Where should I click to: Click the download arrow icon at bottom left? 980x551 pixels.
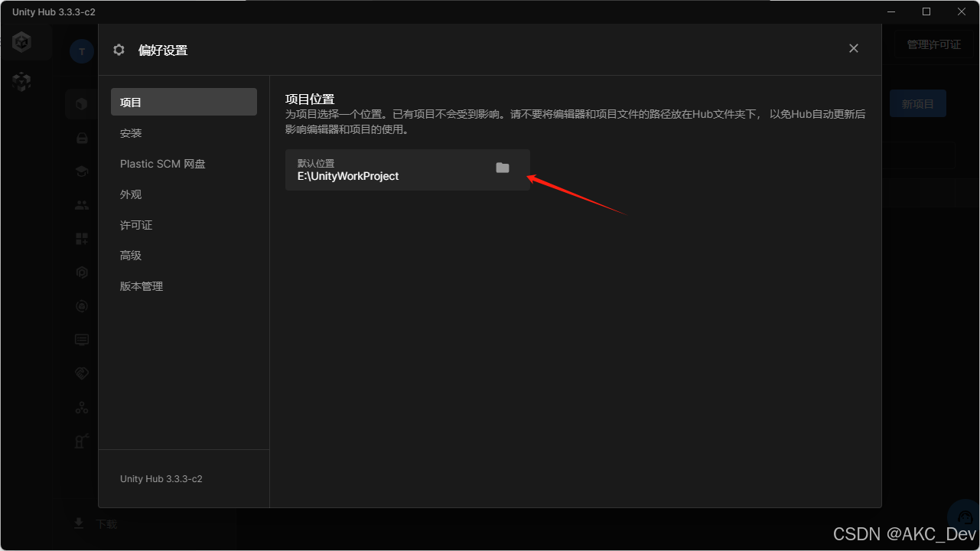coord(78,523)
